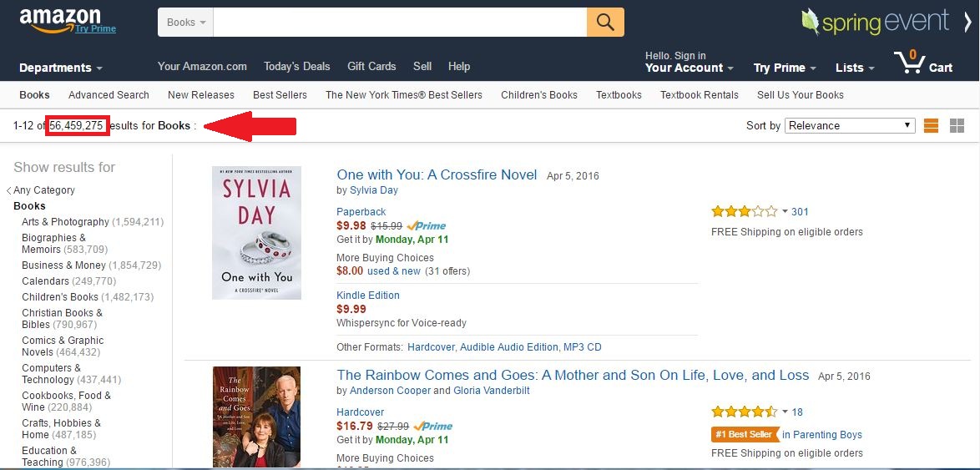Viewport: 980px width, 470px height.
Task: Open the Sort by Relevance dropdown
Action: [x=850, y=126]
